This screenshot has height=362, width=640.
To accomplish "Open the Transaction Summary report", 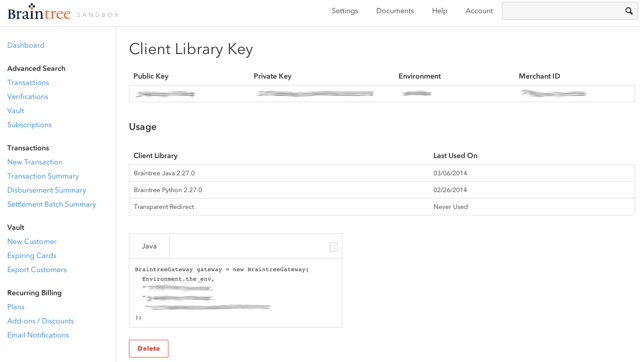I will (x=43, y=176).
